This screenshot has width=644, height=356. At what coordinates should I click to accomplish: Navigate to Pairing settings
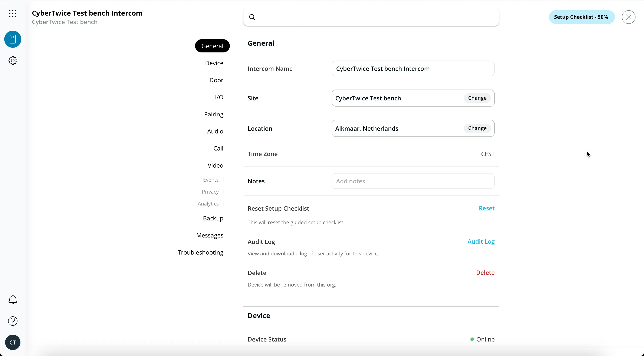[214, 114]
